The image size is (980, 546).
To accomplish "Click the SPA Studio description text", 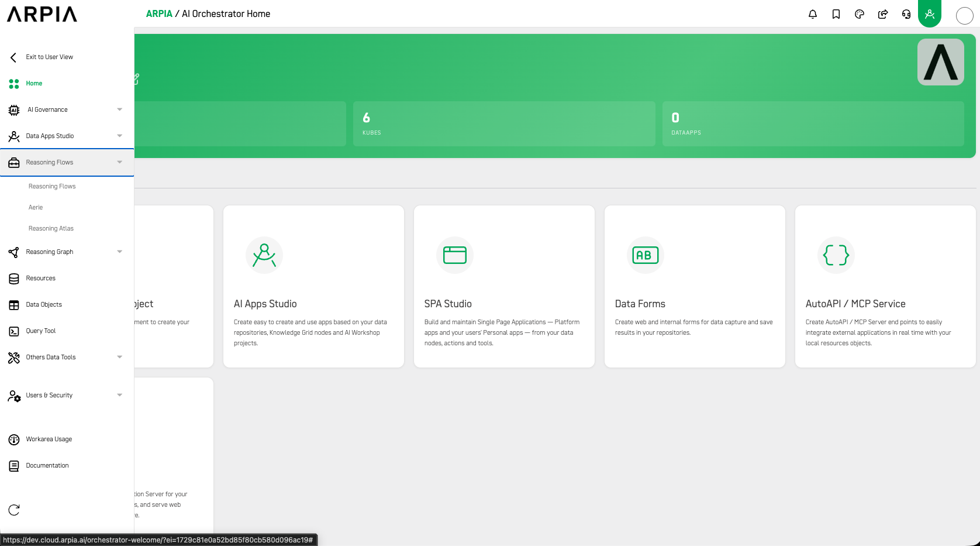I will [x=502, y=333].
